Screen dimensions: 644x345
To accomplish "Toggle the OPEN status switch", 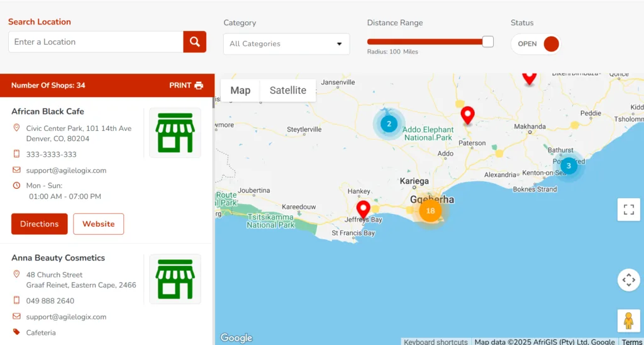I will click(x=536, y=44).
